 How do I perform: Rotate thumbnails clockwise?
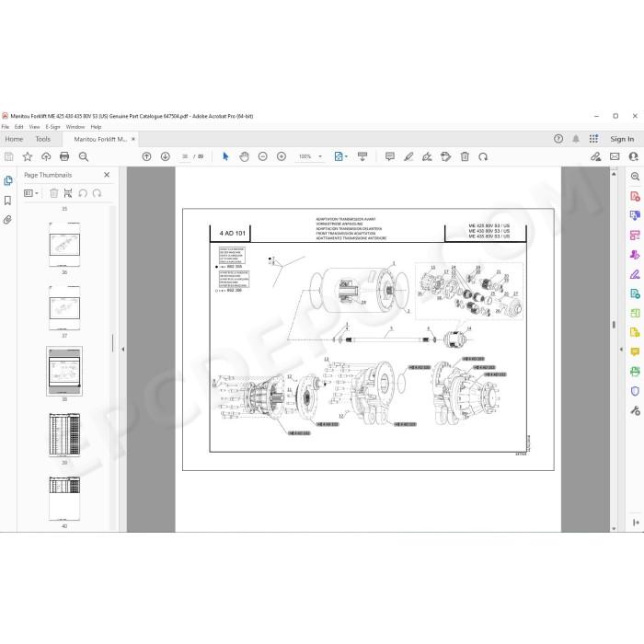97,193
